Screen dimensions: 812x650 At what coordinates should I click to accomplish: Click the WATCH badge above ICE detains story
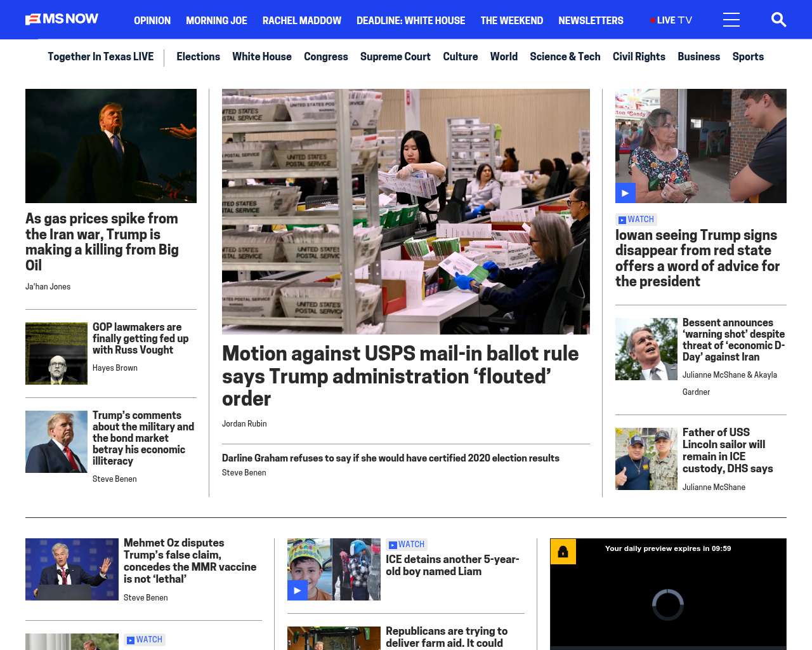tap(407, 545)
